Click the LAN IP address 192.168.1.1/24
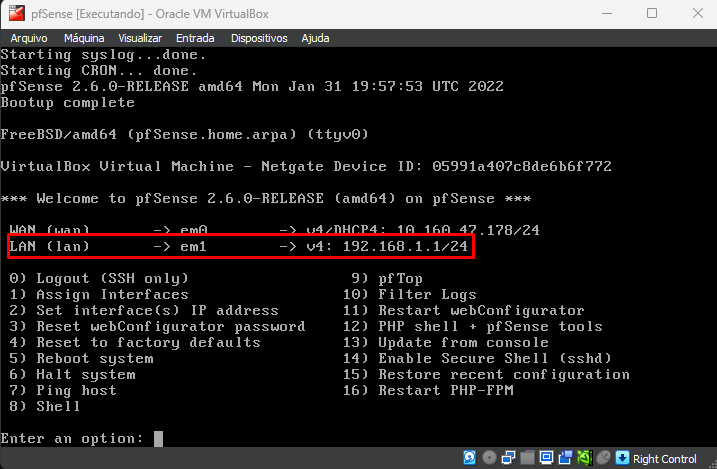 [405, 246]
